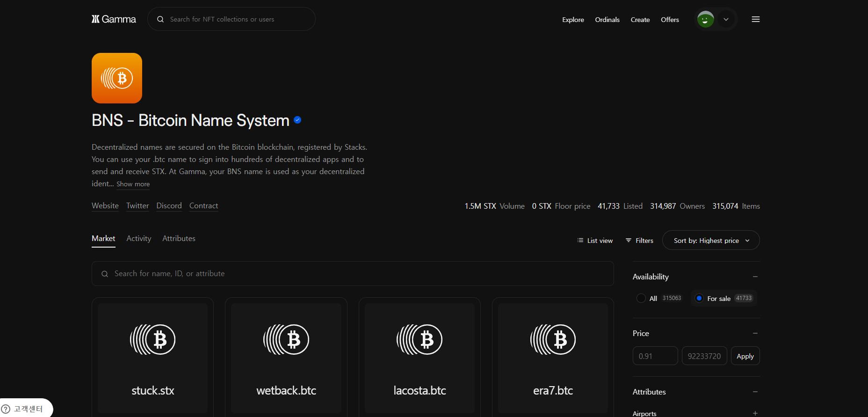The image size is (868, 417).
Task: Collapse the Availability section
Action: click(755, 277)
